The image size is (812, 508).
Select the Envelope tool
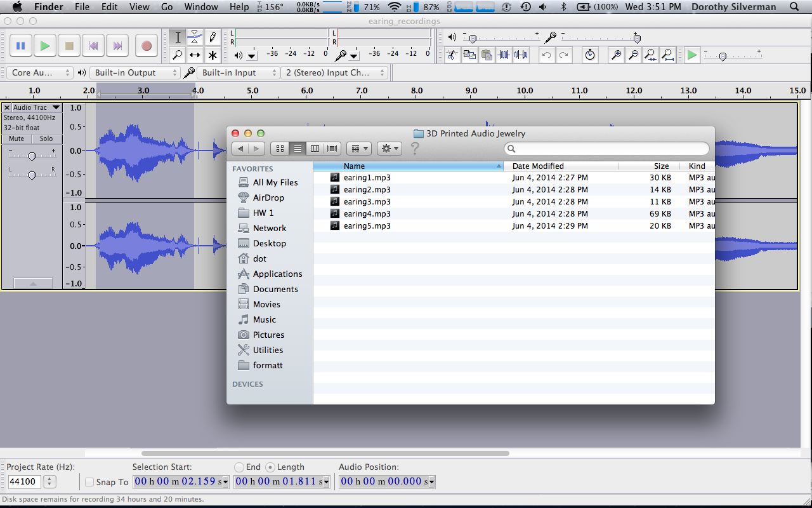coord(195,37)
